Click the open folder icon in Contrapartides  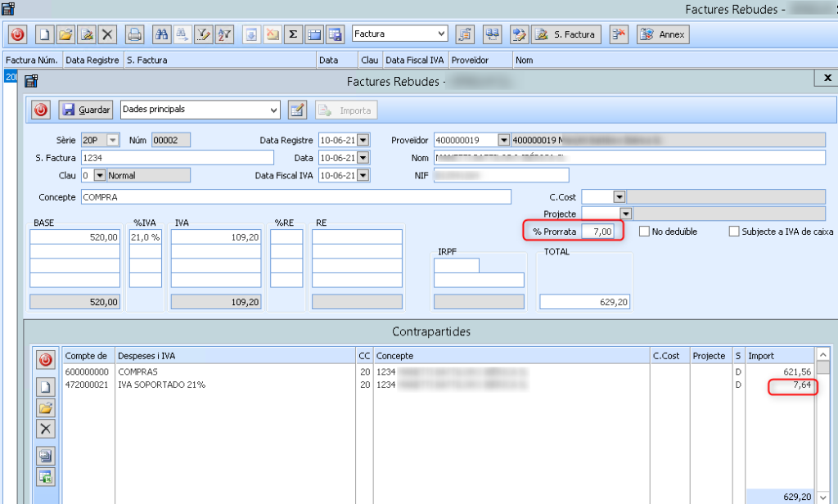click(46, 407)
